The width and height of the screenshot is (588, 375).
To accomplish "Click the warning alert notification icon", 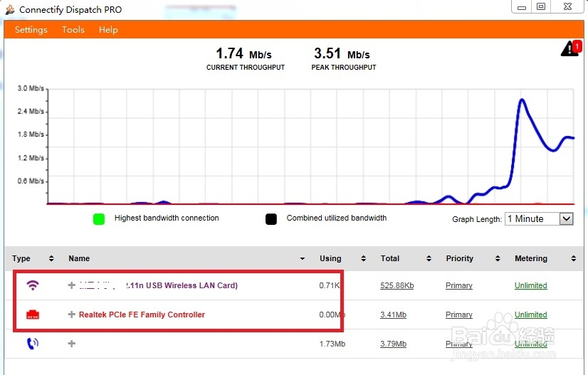I will click(x=571, y=48).
